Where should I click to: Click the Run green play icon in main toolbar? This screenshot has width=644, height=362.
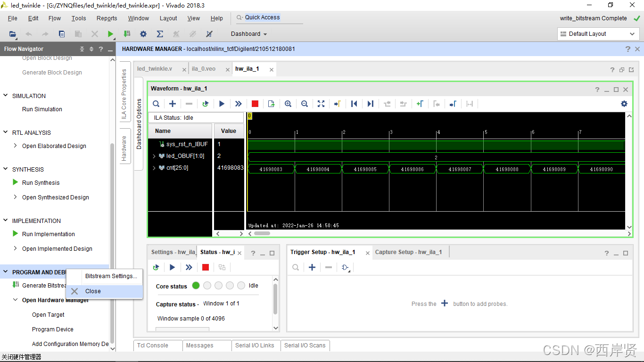click(110, 34)
